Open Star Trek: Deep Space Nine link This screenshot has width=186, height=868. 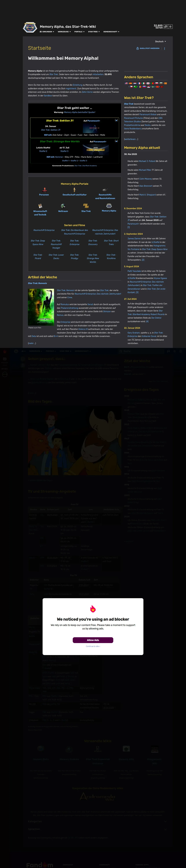point(38,242)
